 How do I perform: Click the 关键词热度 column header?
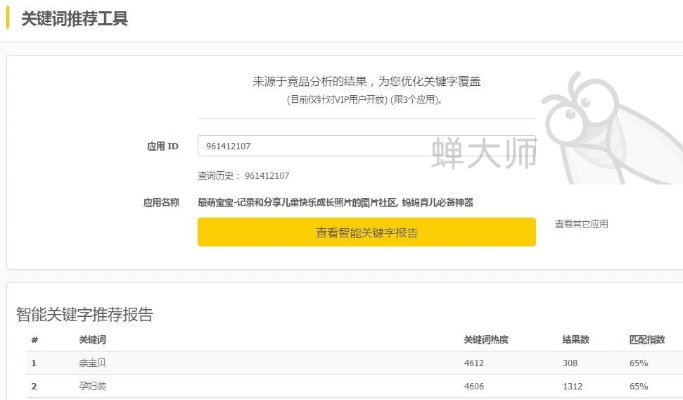point(486,340)
